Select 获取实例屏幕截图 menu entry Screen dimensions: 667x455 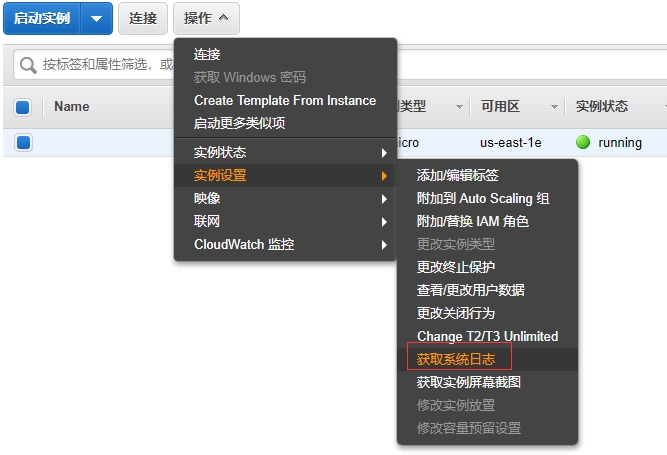pyautogui.click(x=468, y=382)
